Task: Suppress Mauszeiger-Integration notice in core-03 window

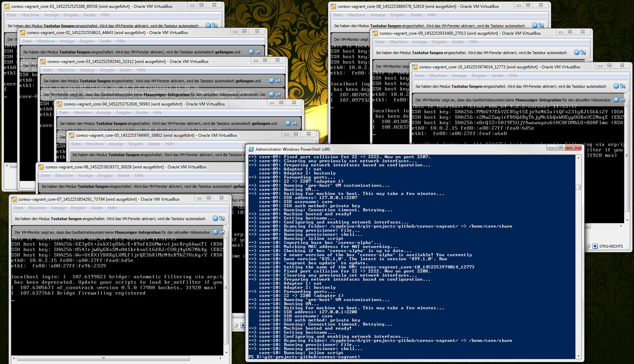Action: point(278,94)
